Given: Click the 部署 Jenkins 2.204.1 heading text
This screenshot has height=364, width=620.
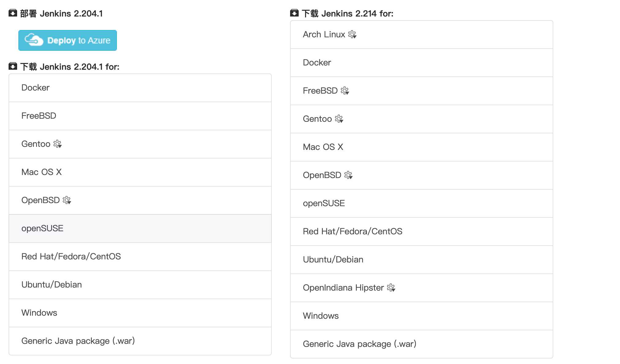Looking at the screenshot, I should pyautogui.click(x=62, y=13).
